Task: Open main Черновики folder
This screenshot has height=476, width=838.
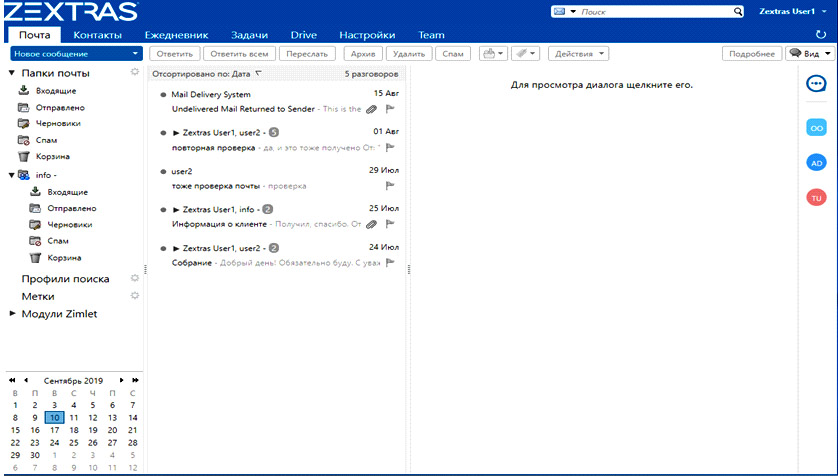Action: [58, 123]
